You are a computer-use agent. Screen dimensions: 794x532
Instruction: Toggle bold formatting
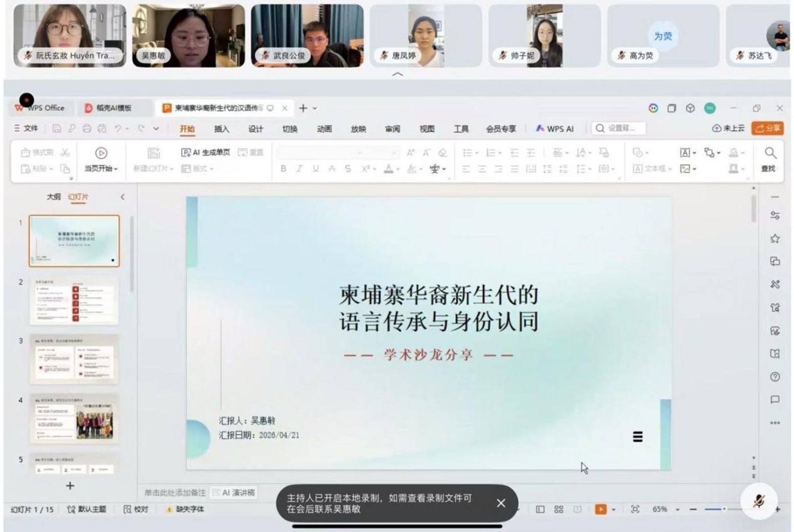pos(283,169)
